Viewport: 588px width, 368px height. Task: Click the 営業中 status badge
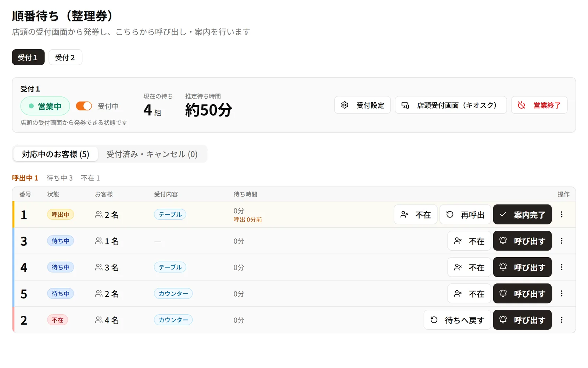coord(45,106)
